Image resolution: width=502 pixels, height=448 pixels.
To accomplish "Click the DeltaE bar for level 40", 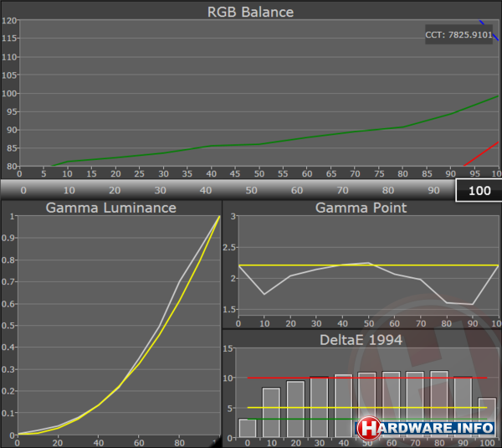I will point(343,406).
